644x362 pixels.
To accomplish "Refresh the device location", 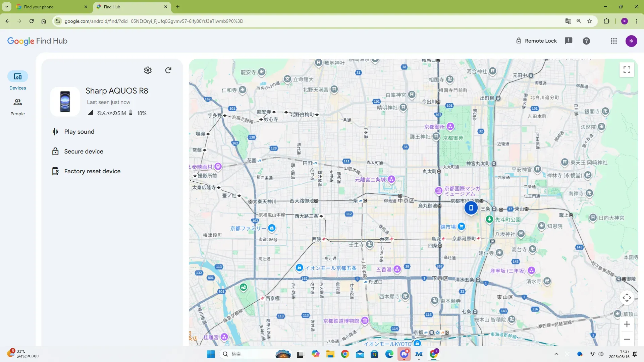I will 168,70.
